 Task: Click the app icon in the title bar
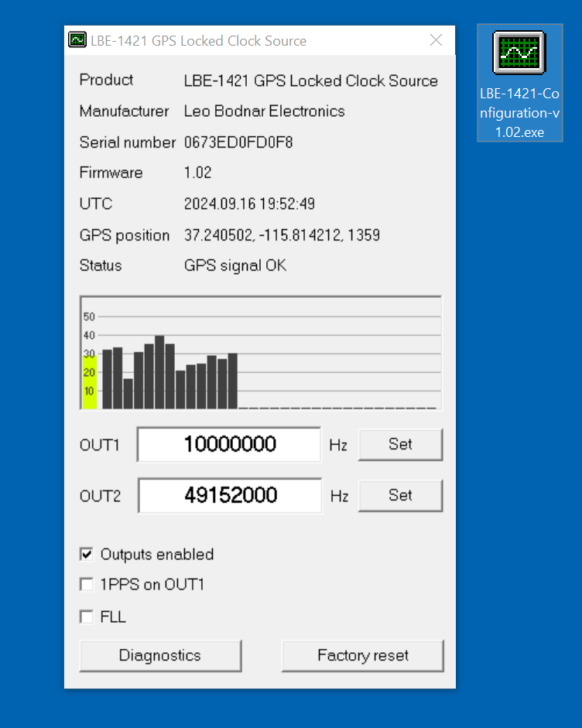[77, 40]
